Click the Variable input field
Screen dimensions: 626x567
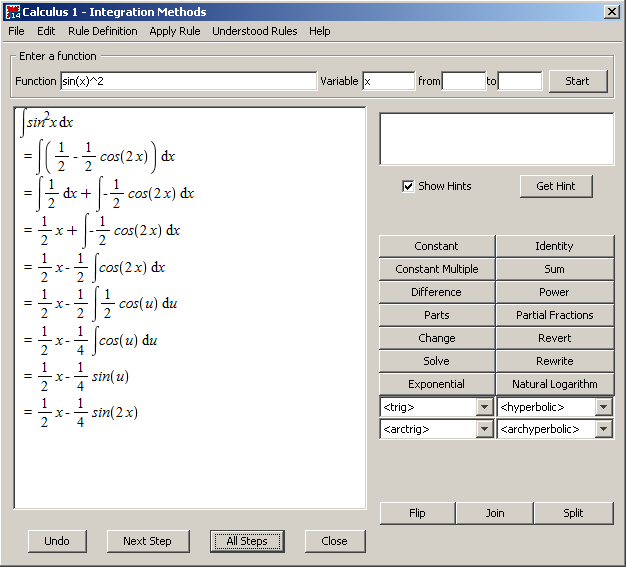point(388,81)
